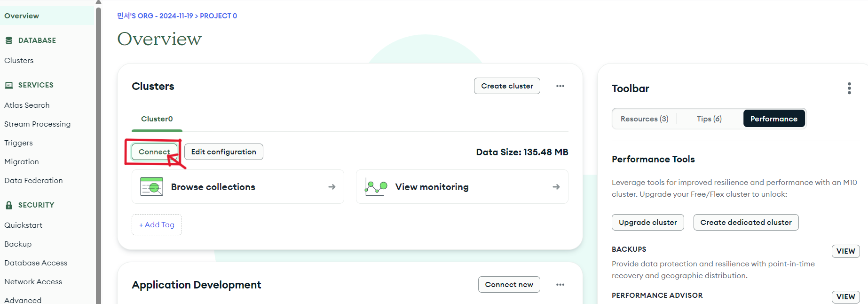Click the sidebar scrollbar up arrow
Screen dimensions: 868x304
(98, 2)
